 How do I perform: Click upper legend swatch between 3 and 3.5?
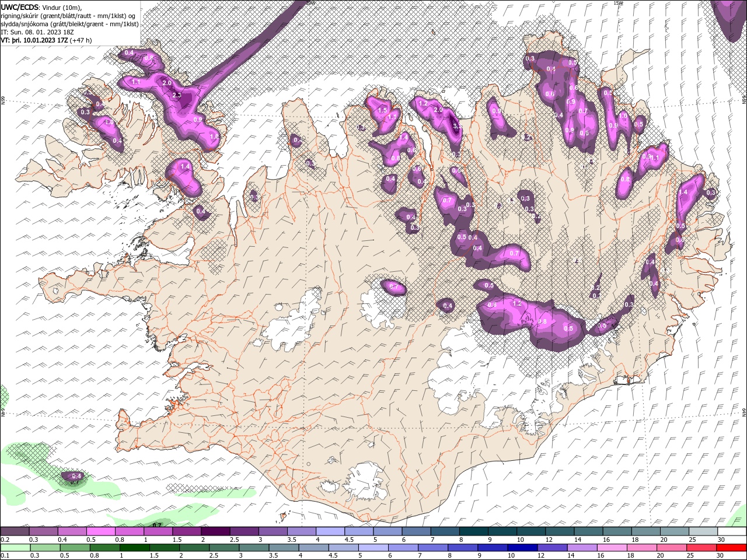(273, 531)
